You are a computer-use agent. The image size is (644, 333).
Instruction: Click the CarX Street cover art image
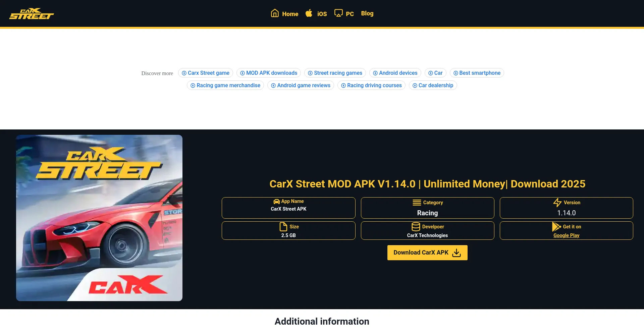click(x=99, y=218)
